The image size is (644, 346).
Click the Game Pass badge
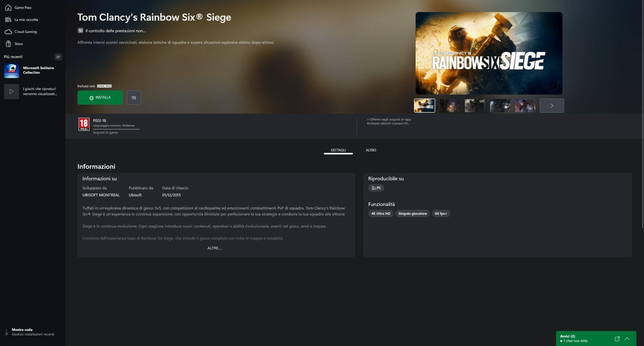click(x=104, y=86)
